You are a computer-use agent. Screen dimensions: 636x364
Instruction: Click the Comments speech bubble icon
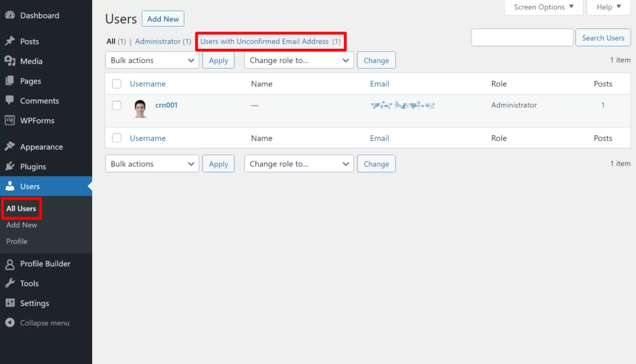click(10, 101)
